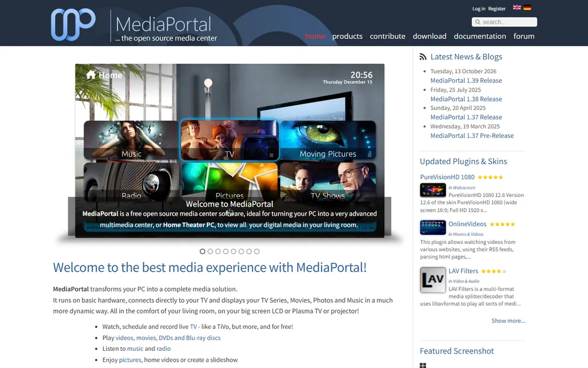
Task: Select the eighth slideshow dot
Action: click(257, 251)
